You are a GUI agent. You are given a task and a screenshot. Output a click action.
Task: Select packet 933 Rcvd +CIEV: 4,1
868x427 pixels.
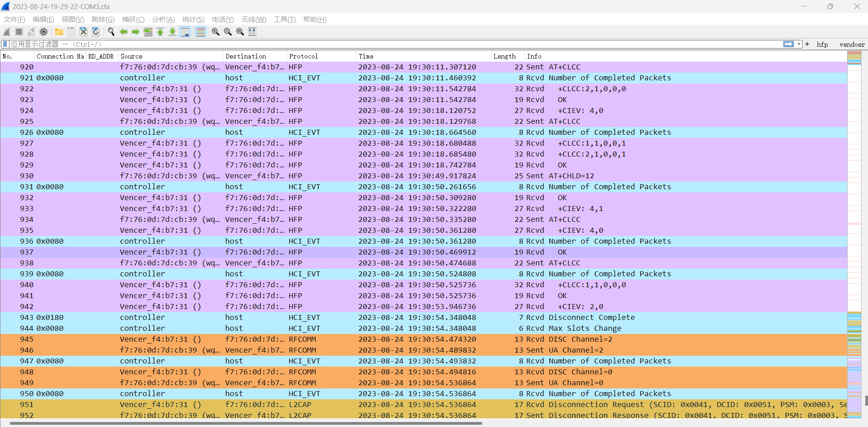pyautogui.click(x=424, y=209)
